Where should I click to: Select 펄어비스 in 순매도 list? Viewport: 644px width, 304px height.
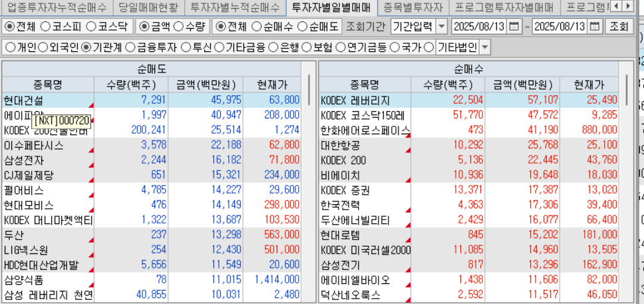click(x=152, y=190)
